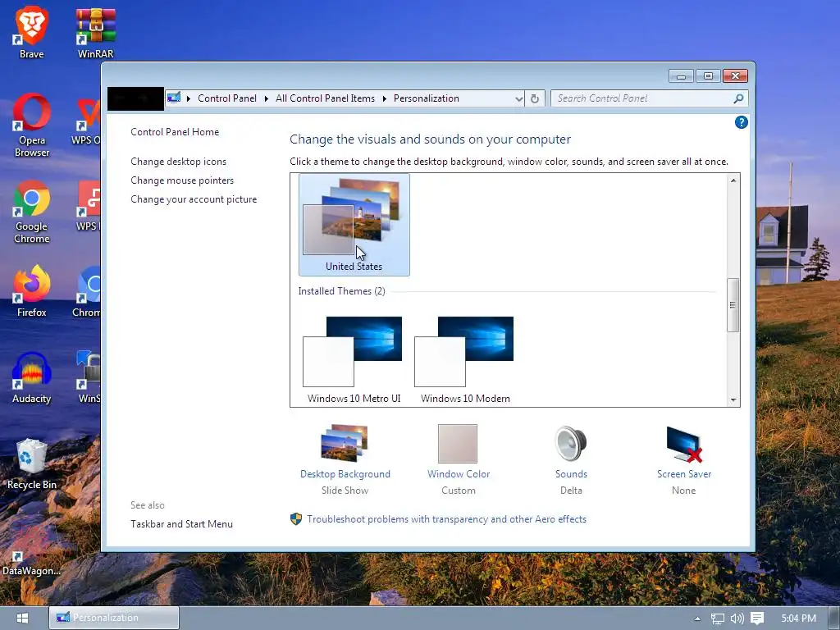This screenshot has height=630, width=840.
Task: Click the Control Panel address bar icon
Action: [x=174, y=98]
